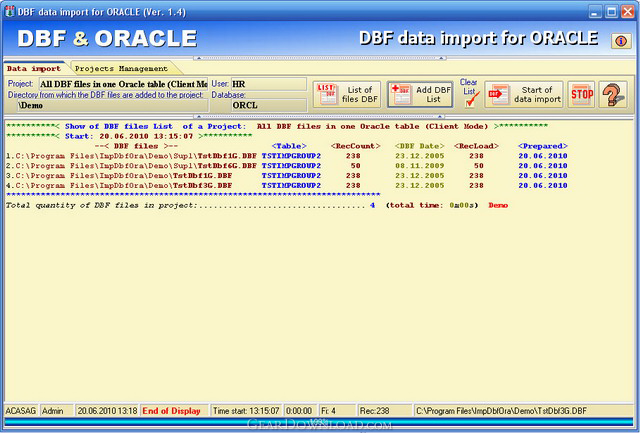This screenshot has width=640, height=433.
Task: Click the Clear List checkmark icon
Action: 471,100
